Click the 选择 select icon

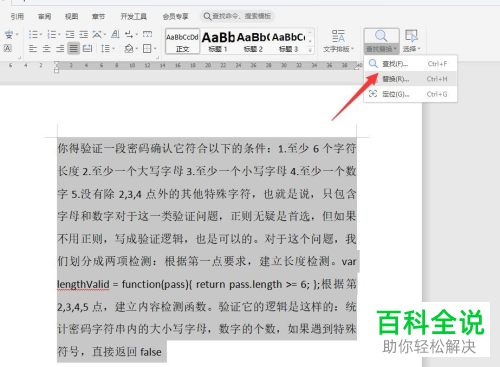(411, 36)
